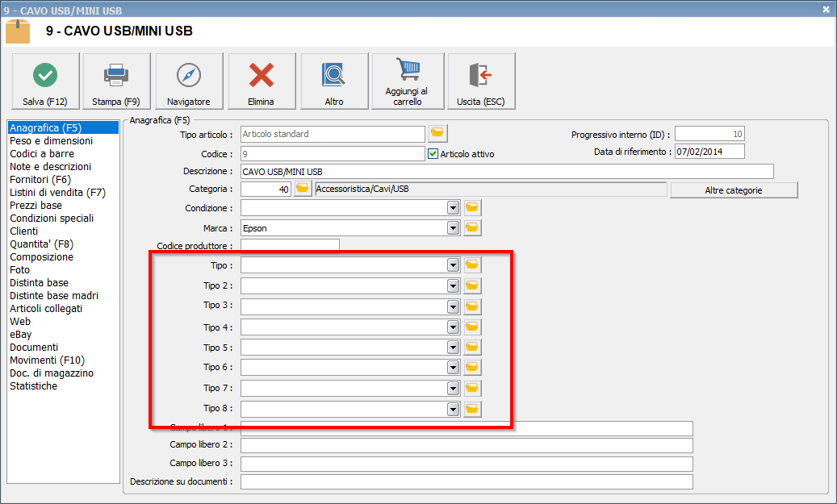Open Fornitori (F6) section

coord(40,180)
